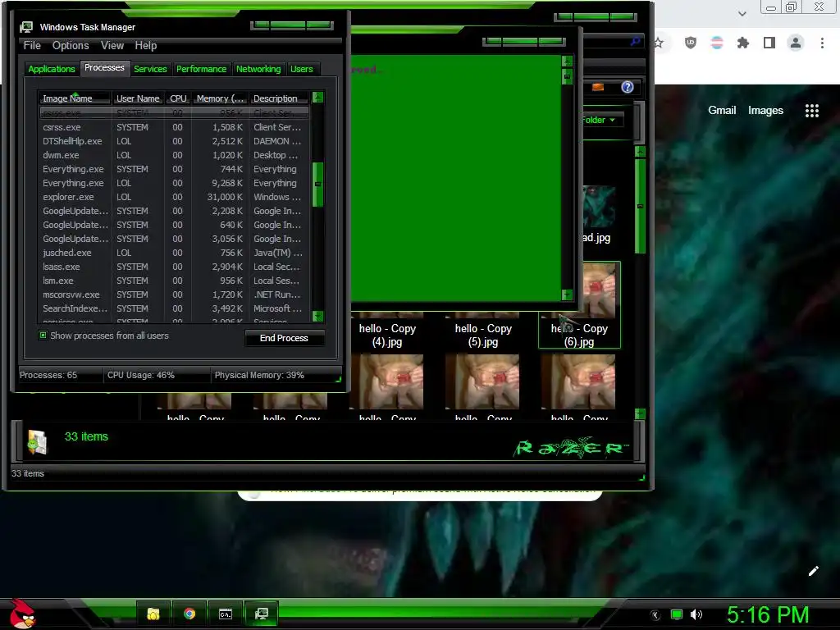Click the orange preview pane icon in Explorer
Viewport: 840px width, 630px height.
tap(598, 87)
